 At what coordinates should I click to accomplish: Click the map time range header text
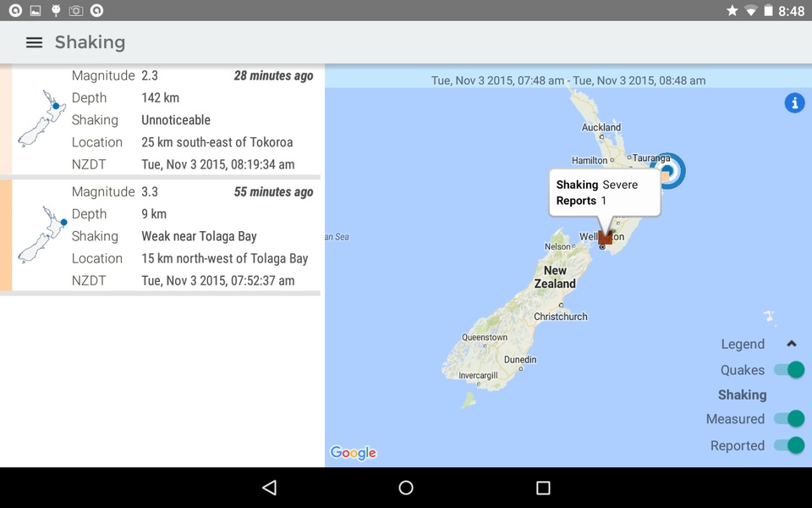[x=568, y=80]
